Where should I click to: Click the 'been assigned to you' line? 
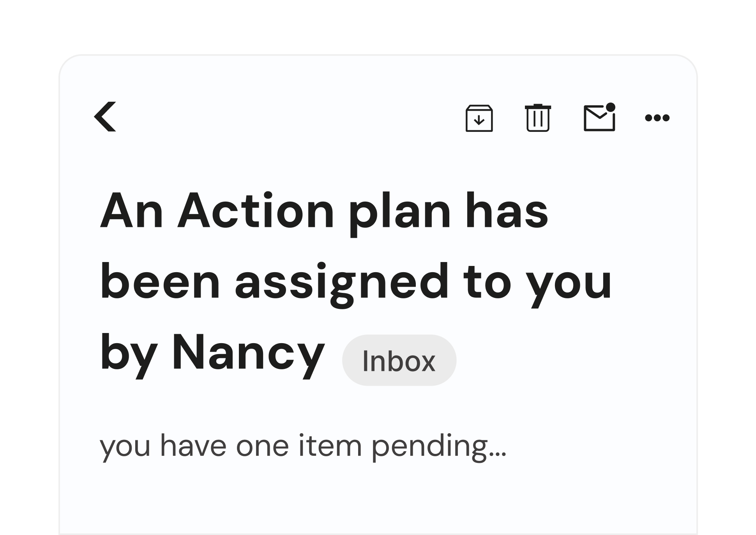pyautogui.click(x=355, y=282)
